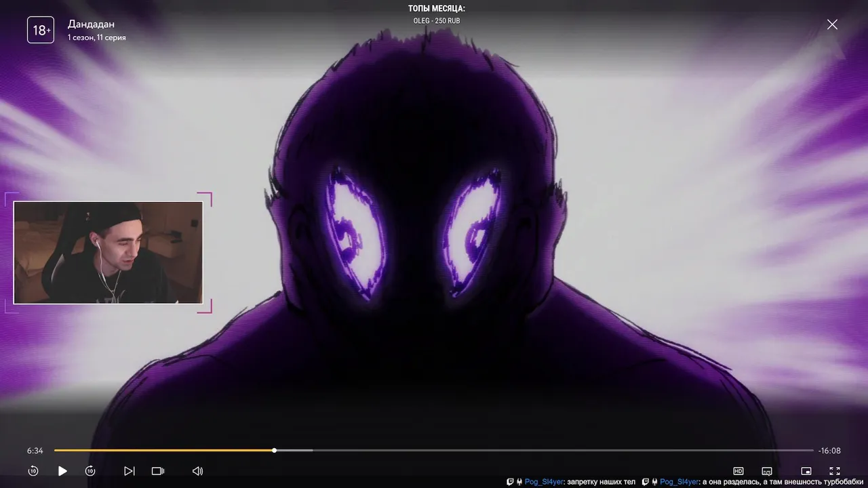Viewport: 868px width, 488px height.
Task: Resume playback with the play button
Action: coord(62,471)
